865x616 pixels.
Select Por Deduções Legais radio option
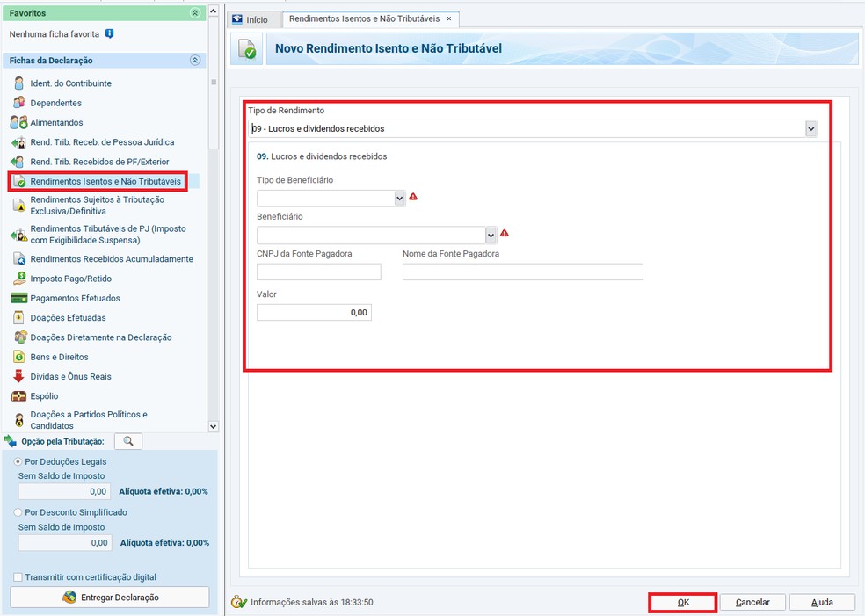(18, 461)
